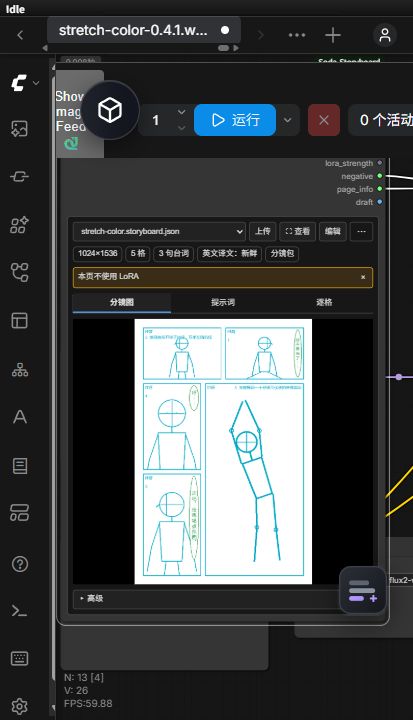Click the 分镜包 chip
This screenshot has height=720, width=413.
pos(282,253)
